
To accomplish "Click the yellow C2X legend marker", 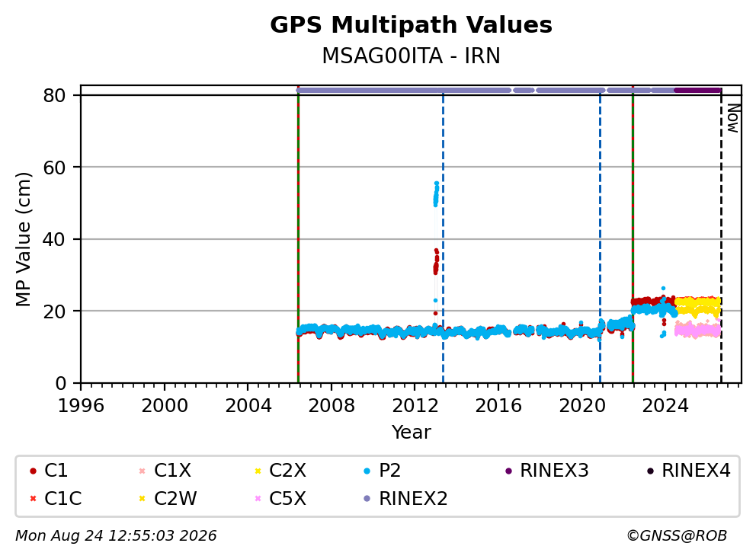I will (x=258, y=471).
